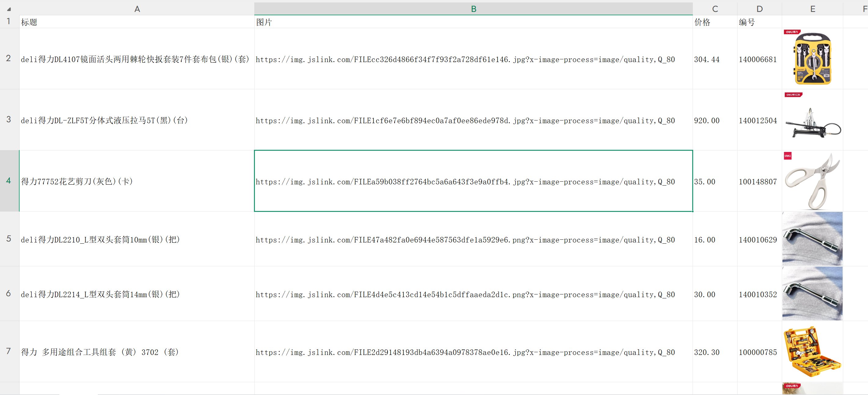Click image URL containing FILEa59b038ff2
Viewport: 868px width, 395px height.
[473, 181]
